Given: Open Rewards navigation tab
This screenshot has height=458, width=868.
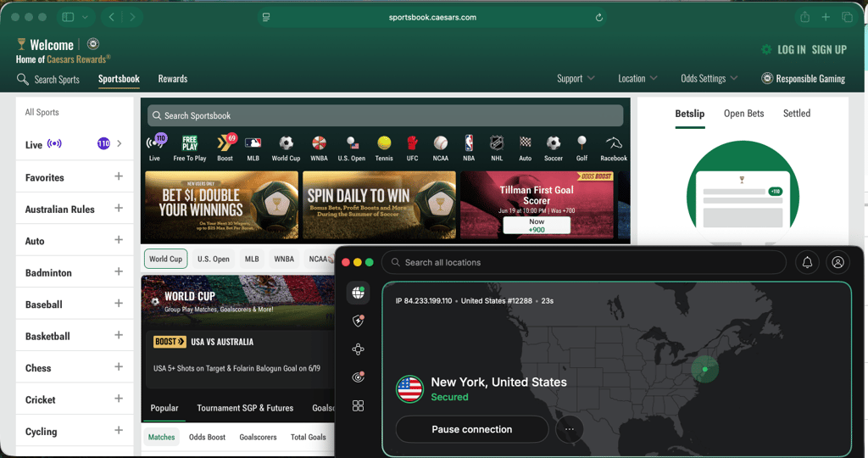Looking at the screenshot, I should click(173, 79).
